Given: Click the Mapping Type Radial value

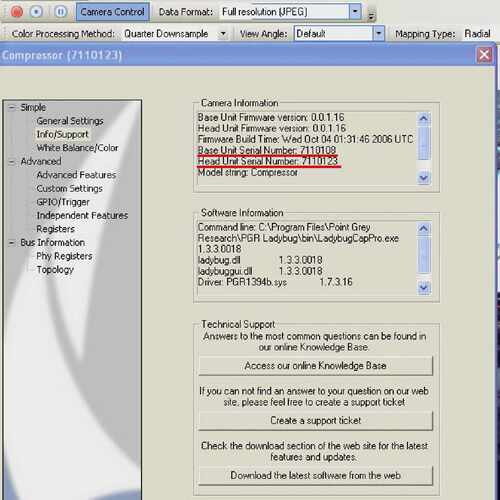Looking at the screenshot, I should [477, 34].
